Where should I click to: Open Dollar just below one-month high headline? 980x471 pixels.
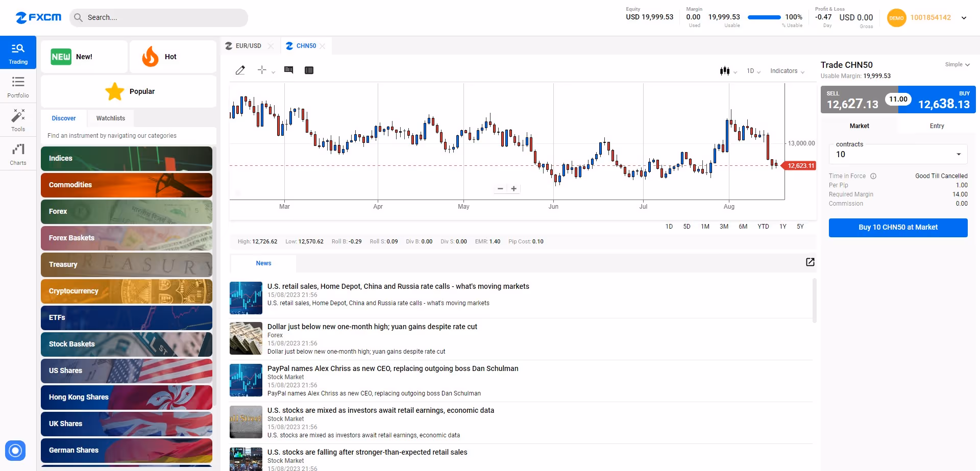[x=372, y=327]
